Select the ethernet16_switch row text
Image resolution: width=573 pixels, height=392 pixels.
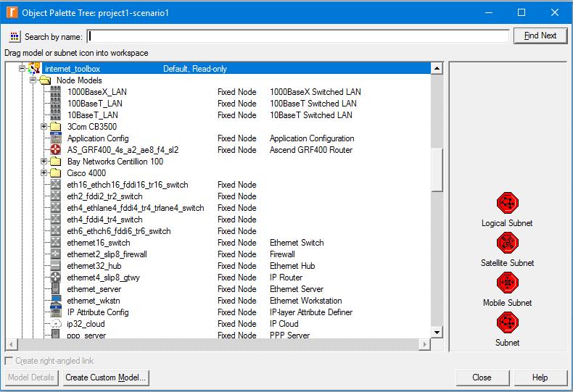point(99,243)
